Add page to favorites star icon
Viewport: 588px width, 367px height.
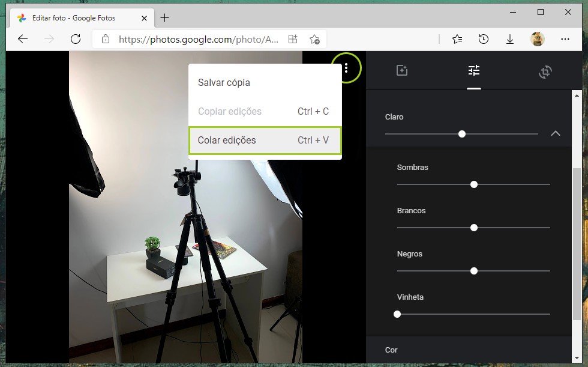[x=314, y=39]
